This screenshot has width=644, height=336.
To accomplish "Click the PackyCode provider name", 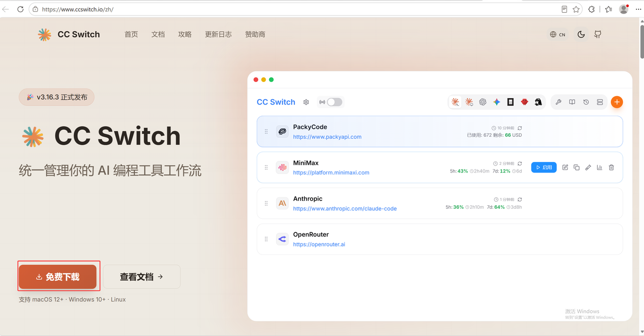I will click(x=310, y=127).
